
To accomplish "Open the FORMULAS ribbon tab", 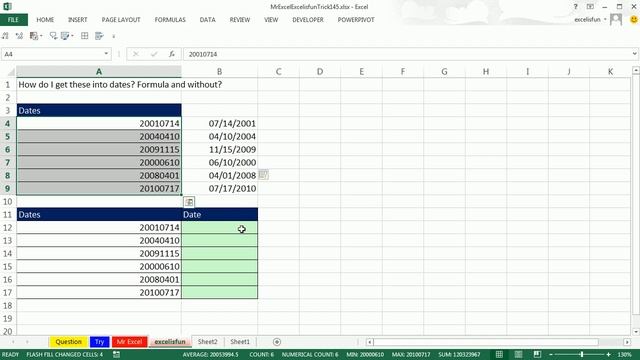I will coord(170,20).
